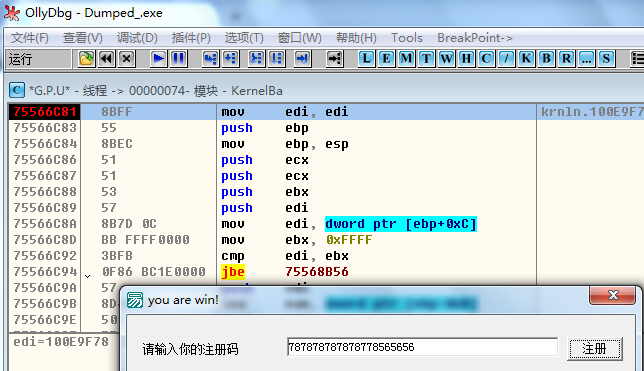Click the 请输入你的注册码 label
The image size is (644, 371).
click(190, 349)
